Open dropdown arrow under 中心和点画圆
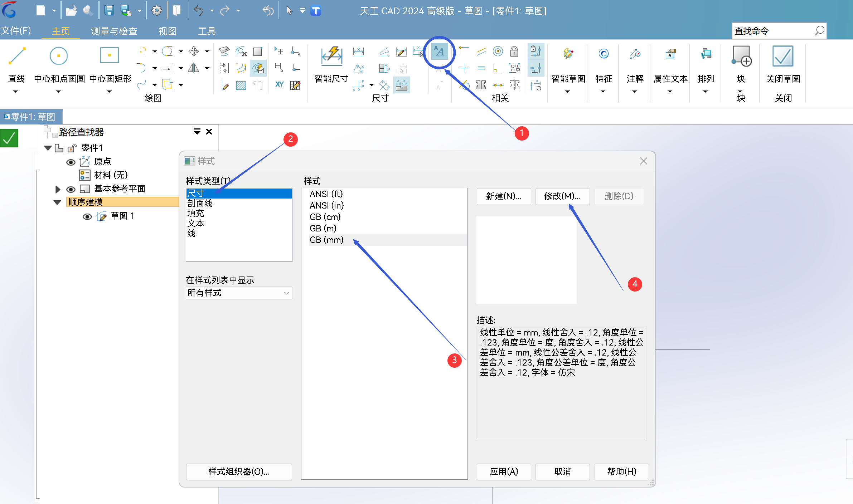Image resolution: width=853 pixels, height=504 pixels. [x=59, y=92]
